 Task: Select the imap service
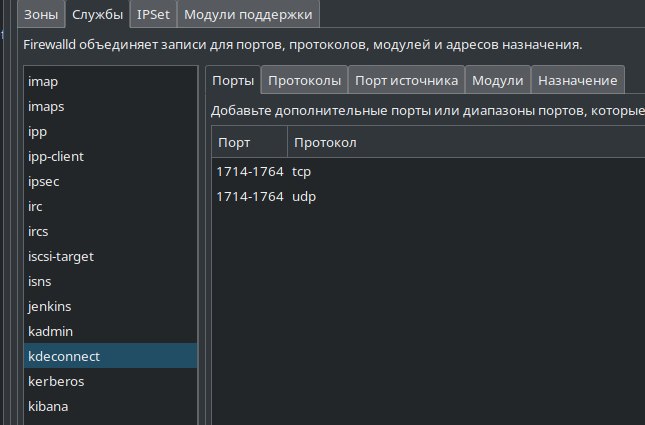(111, 81)
